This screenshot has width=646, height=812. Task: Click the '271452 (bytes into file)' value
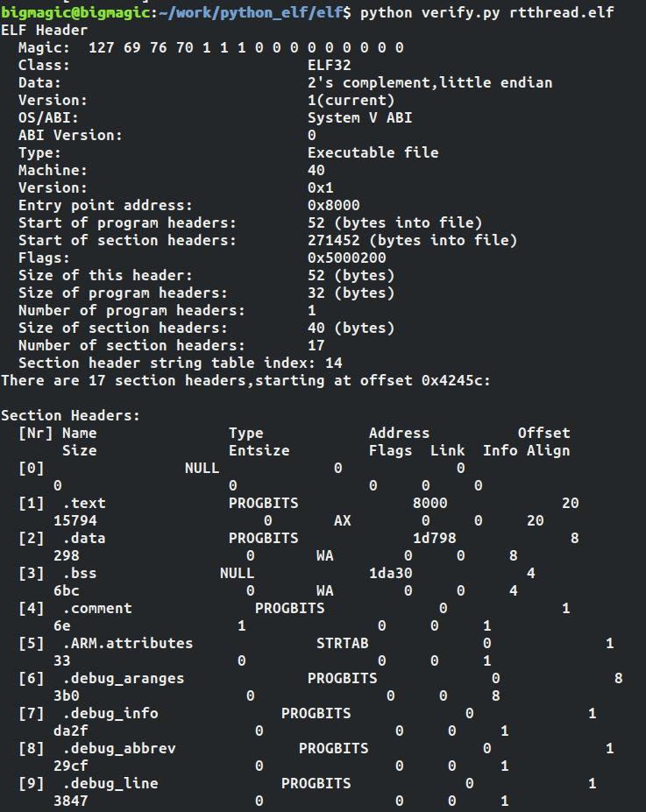click(x=412, y=240)
